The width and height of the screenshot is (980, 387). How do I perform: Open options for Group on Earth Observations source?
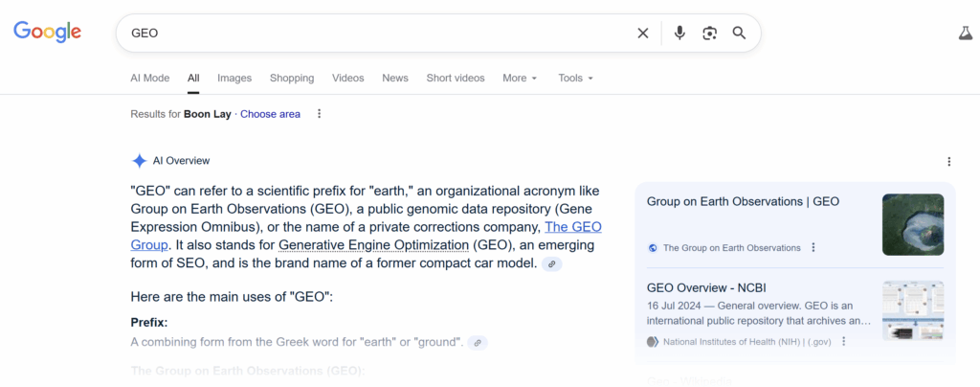coord(813,247)
